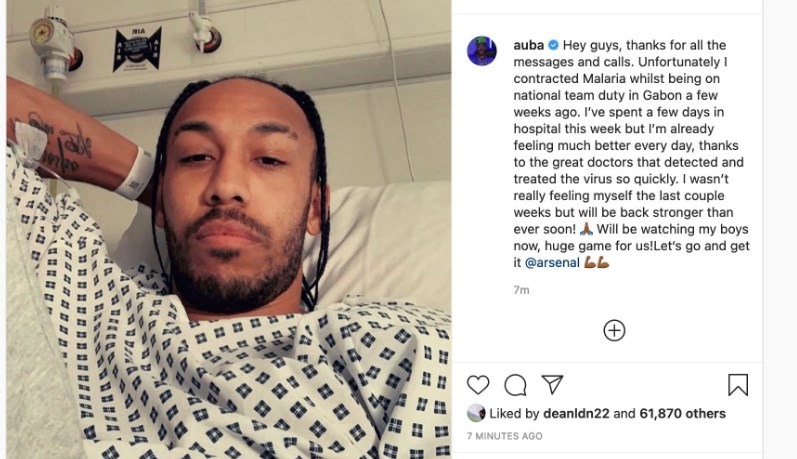
Task: Open deanldn22 profile from likes
Action: 576,414
